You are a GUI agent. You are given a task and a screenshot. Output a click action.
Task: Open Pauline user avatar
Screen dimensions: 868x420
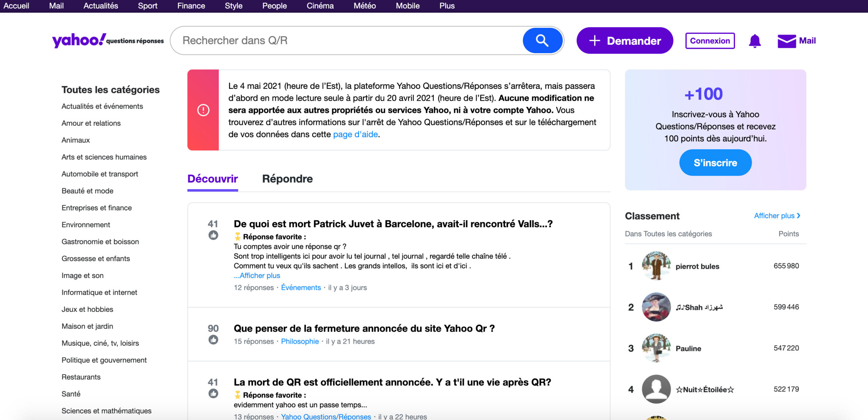coord(656,348)
